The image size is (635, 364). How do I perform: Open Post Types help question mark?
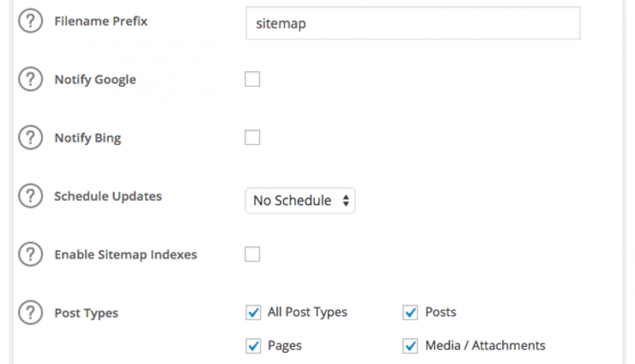point(31,313)
